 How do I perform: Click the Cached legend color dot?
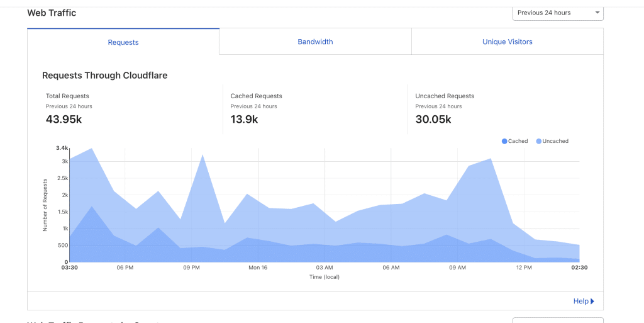504,141
